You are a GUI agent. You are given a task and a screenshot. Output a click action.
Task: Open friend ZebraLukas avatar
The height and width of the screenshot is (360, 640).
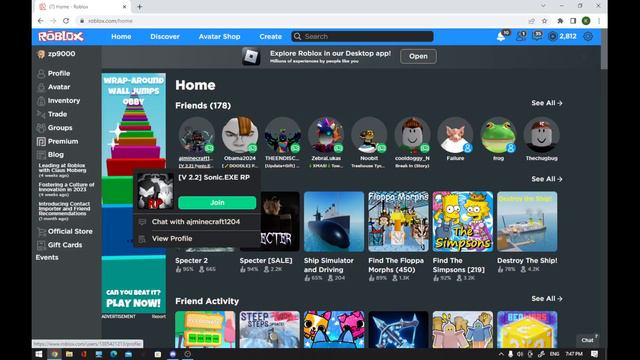pyautogui.click(x=326, y=135)
